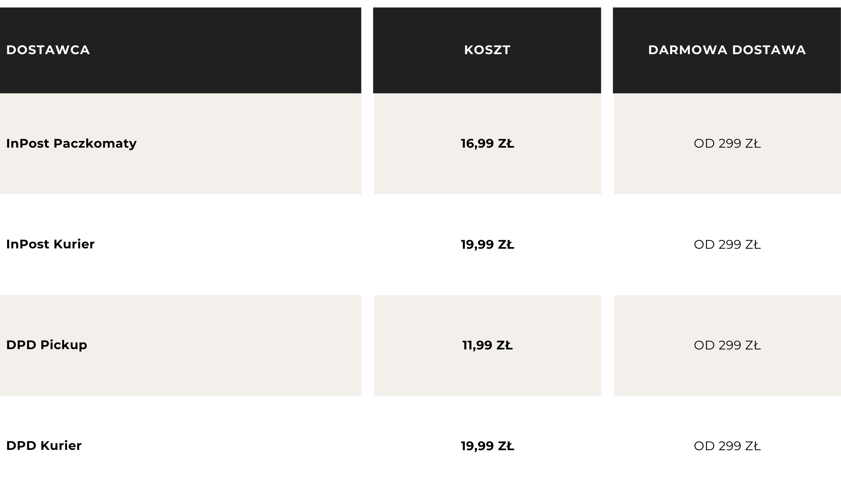Select the InPost Paczkomaty row label
Viewport: 841px width, 504px height.
coord(71,143)
